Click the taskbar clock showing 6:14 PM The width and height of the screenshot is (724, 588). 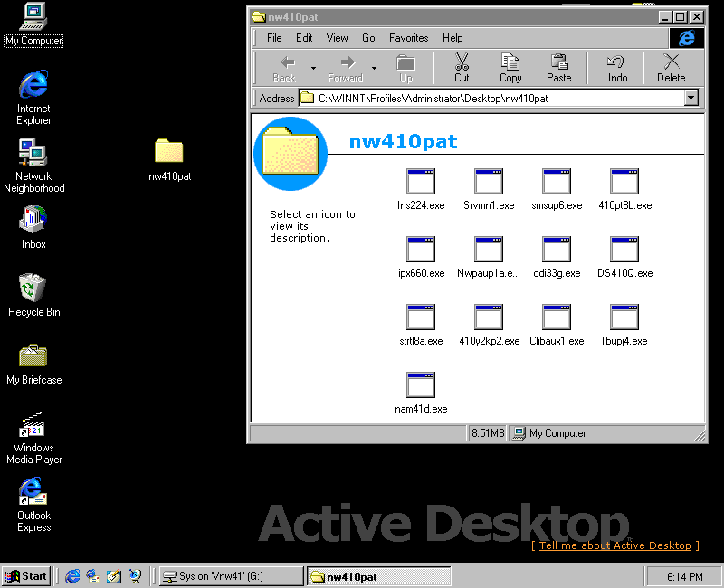coord(685,576)
